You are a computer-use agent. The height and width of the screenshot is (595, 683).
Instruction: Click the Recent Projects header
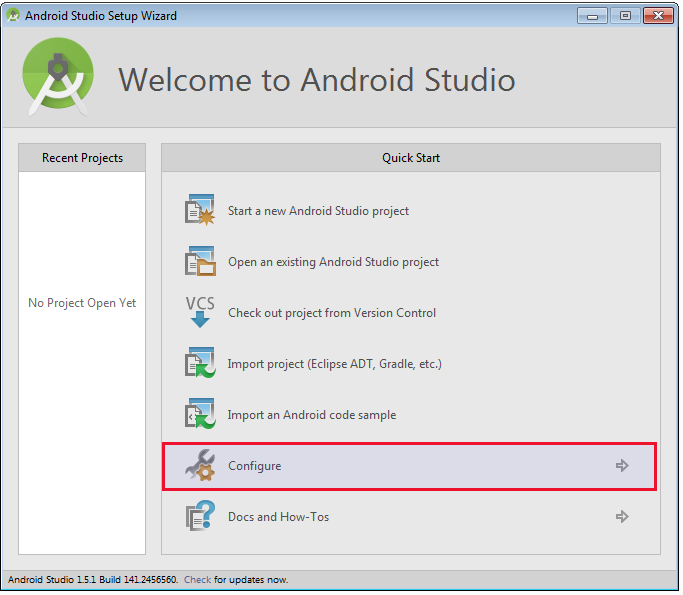pyautogui.click(x=82, y=158)
